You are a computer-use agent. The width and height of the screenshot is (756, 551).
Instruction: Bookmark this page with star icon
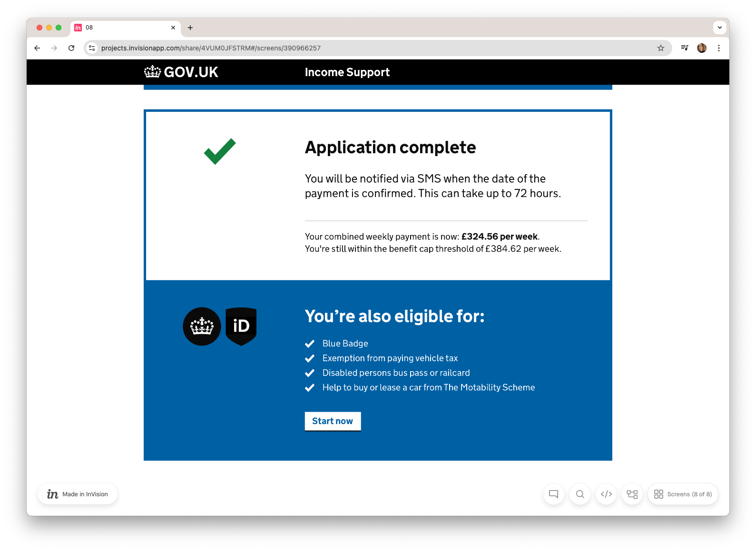click(661, 48)
